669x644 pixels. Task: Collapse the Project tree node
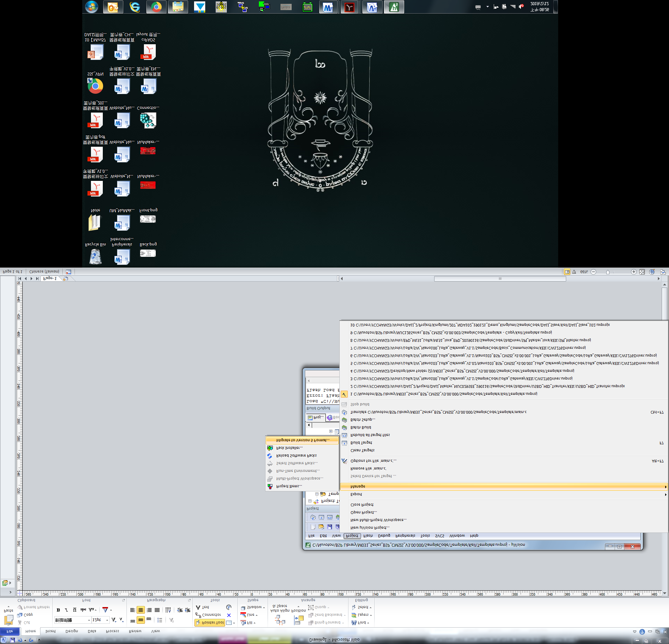pyautogui.click(x=310, y=501)
